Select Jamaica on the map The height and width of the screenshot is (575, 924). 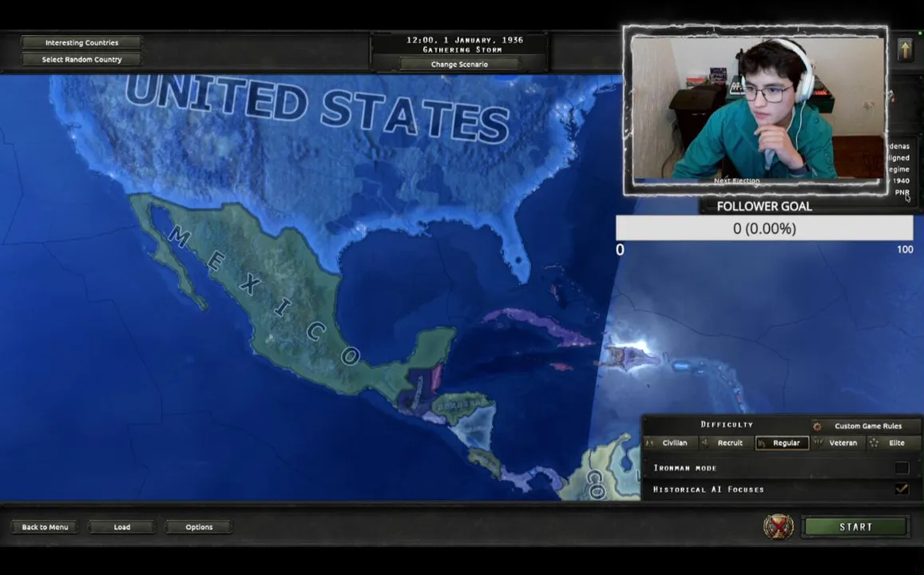[x=561, y=367]
